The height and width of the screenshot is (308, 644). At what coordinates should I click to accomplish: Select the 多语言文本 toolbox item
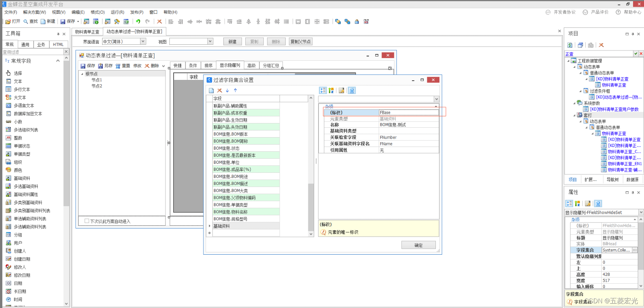[24, 105]
